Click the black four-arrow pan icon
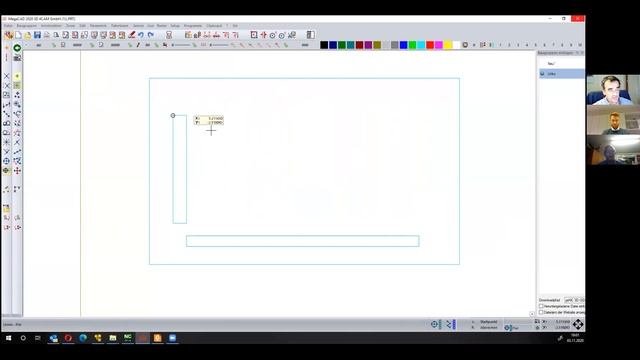Image resolution: width=640 pixels, height=360 pixels. (x=578, y=324)
